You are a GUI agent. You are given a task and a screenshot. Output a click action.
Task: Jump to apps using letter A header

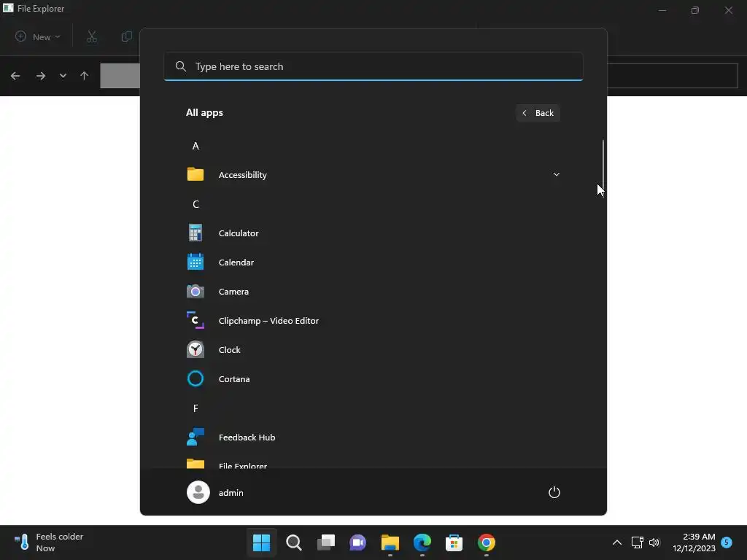[x=196, y=146]
